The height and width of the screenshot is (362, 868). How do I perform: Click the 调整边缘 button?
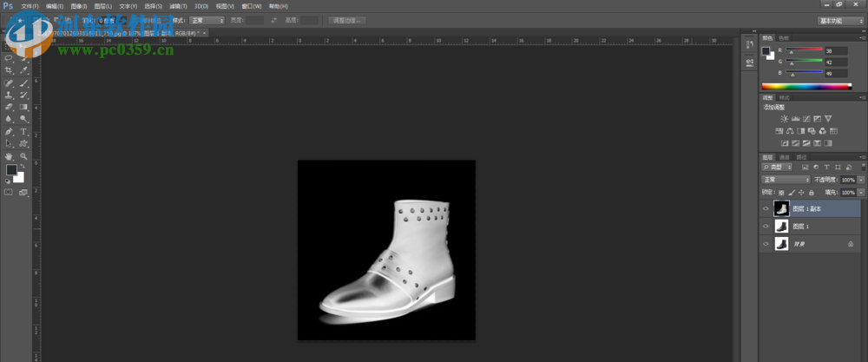pos(348,20)
